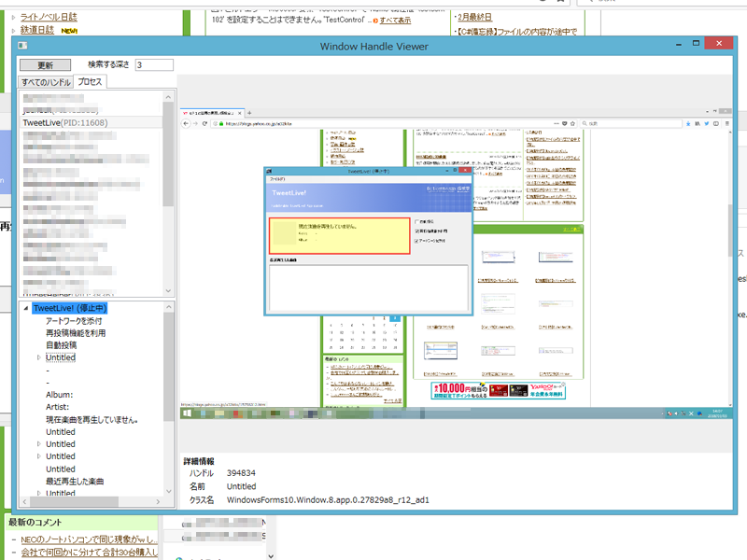Click the 検索する深さ depth input field
Viewport: 747px width, 560px height.
click(x=154, y=64)
